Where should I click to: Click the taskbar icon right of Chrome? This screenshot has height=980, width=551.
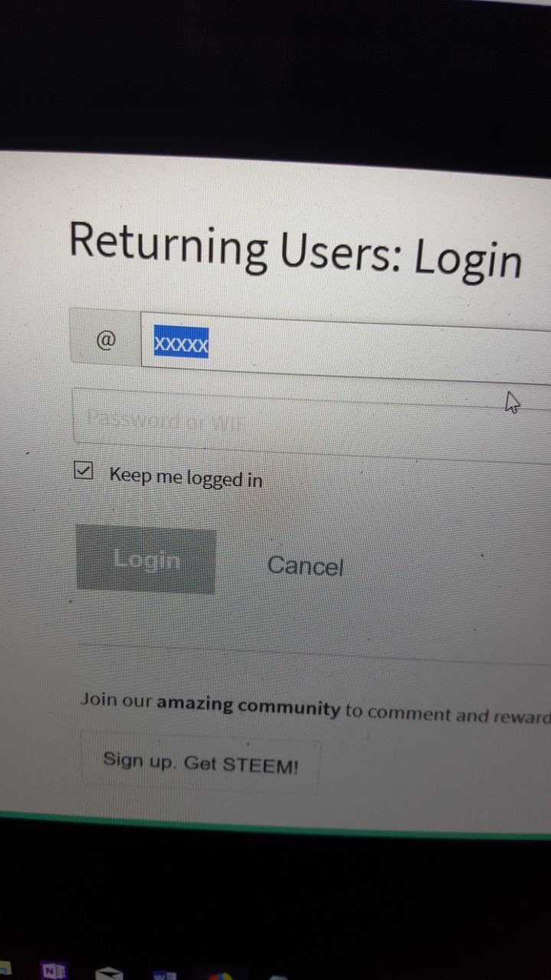click(279, 978)
